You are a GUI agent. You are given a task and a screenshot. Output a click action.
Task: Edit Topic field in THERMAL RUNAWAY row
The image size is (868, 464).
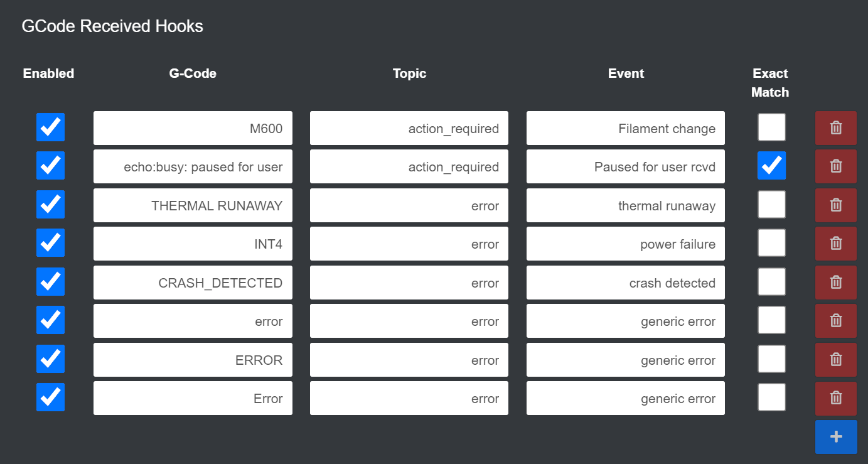click(409, 205)
